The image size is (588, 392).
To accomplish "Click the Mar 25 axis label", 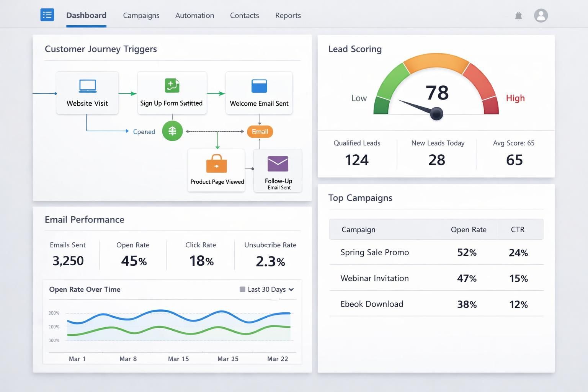I will [x=228, y=359].
